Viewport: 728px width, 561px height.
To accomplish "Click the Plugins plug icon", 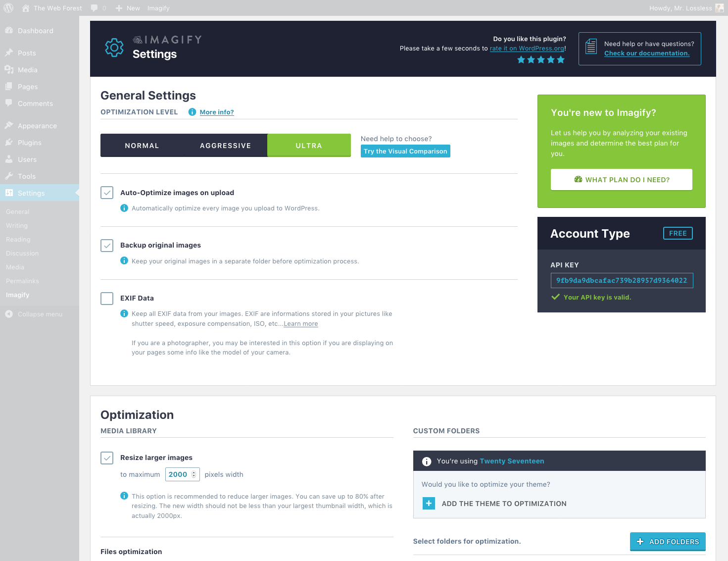I will tap(9, 142).
